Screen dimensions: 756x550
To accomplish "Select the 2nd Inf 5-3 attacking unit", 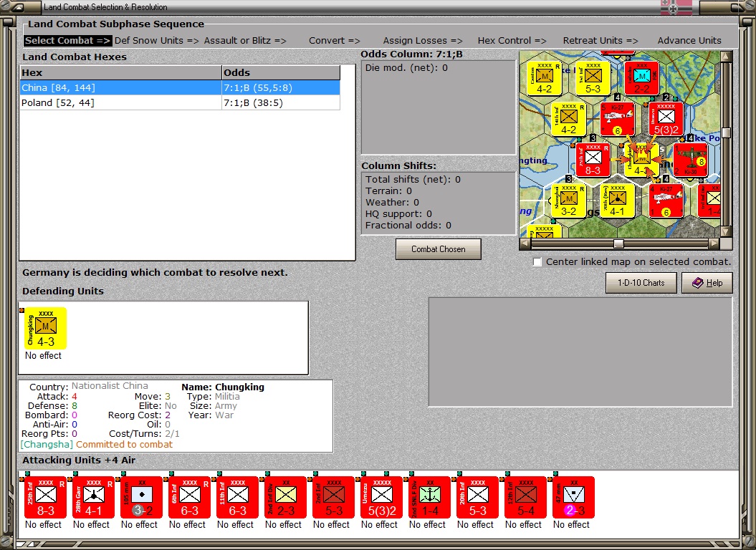I will 334,498.
